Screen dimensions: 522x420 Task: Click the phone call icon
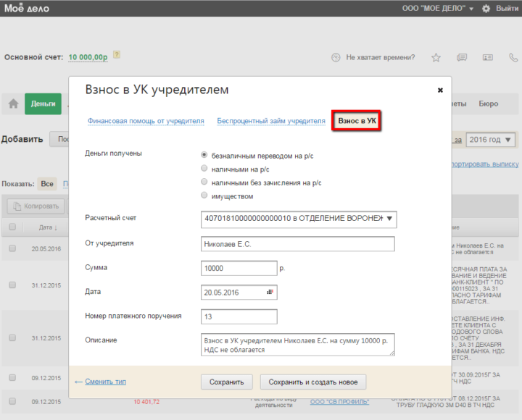tap(513, 57)
